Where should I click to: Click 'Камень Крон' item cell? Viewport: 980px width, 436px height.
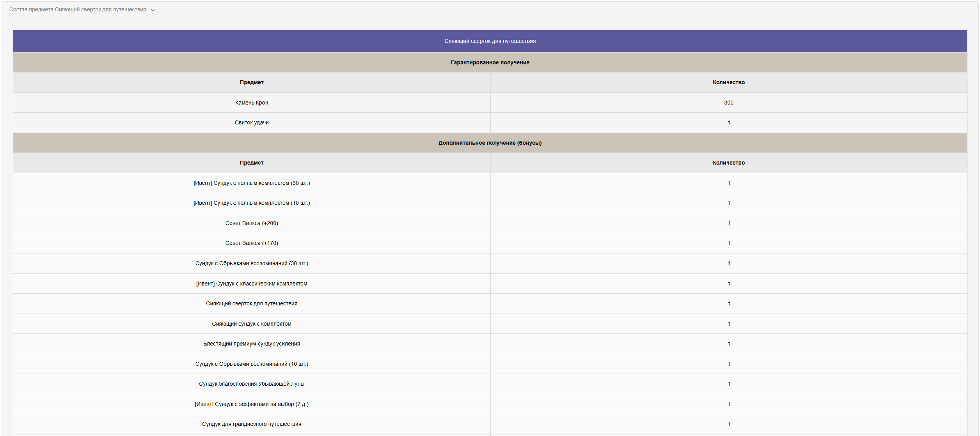point(252,103)
